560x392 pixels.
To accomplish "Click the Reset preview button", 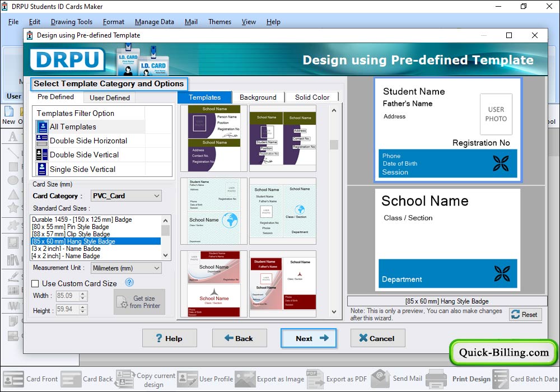I will [x=525, y=315].
